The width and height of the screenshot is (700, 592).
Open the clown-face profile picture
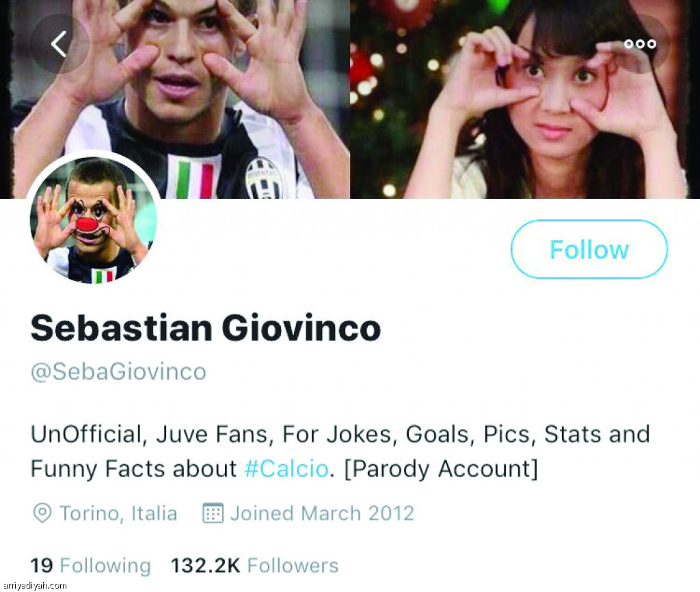93,219
